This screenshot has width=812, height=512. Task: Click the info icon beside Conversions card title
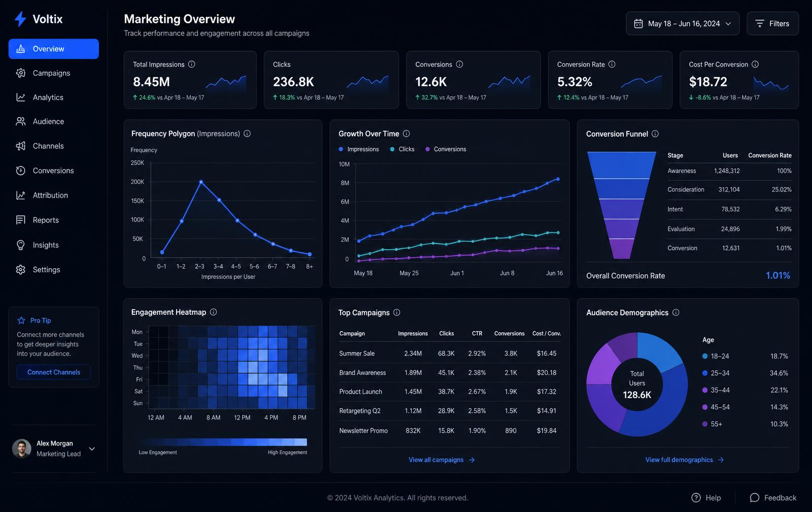point(459,65)
